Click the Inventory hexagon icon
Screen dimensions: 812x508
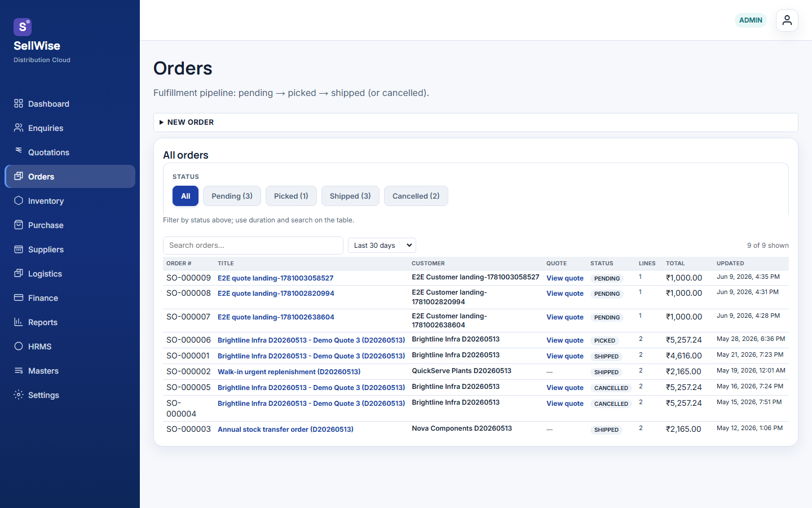coord(19,200)
